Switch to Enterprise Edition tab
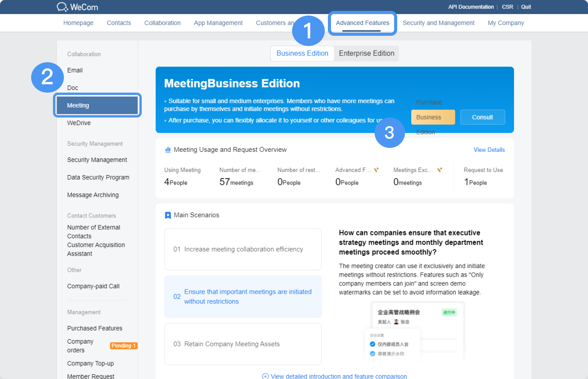Viewport: 588px width, 379px height. click(366, 53)
